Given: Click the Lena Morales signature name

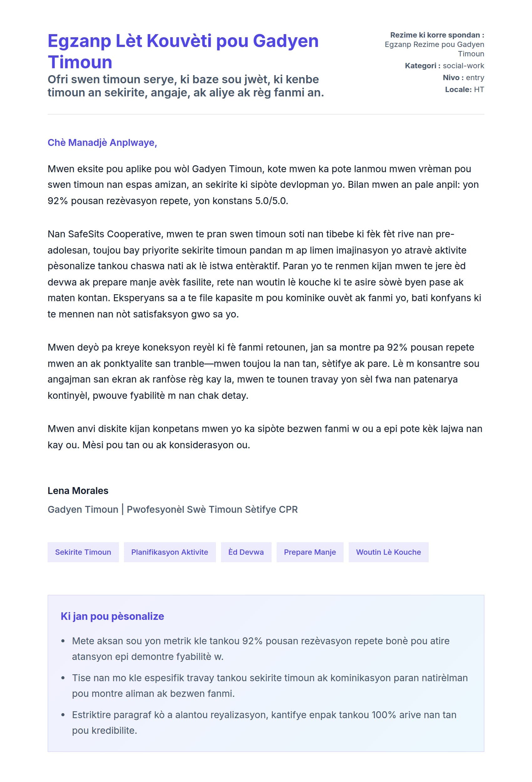Looking at the screenshot, I should [78, 491].
